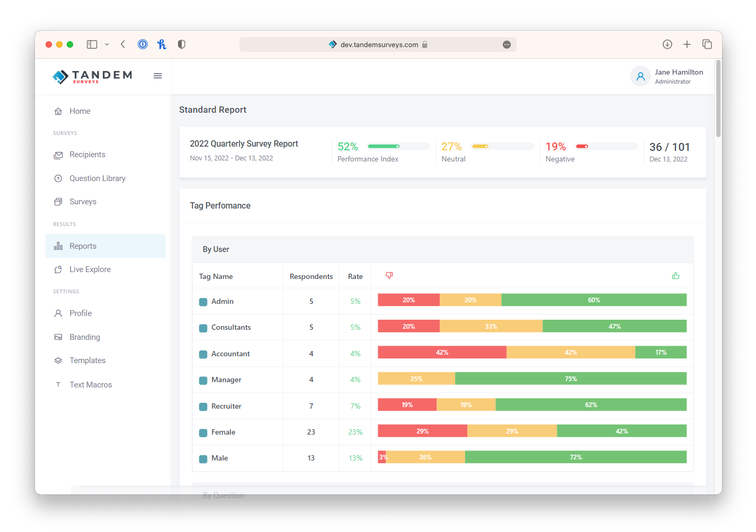The height and width of the screenshot is (532, 756).
Task: Open the Recipients envelope icon
Action: (58, 155)
